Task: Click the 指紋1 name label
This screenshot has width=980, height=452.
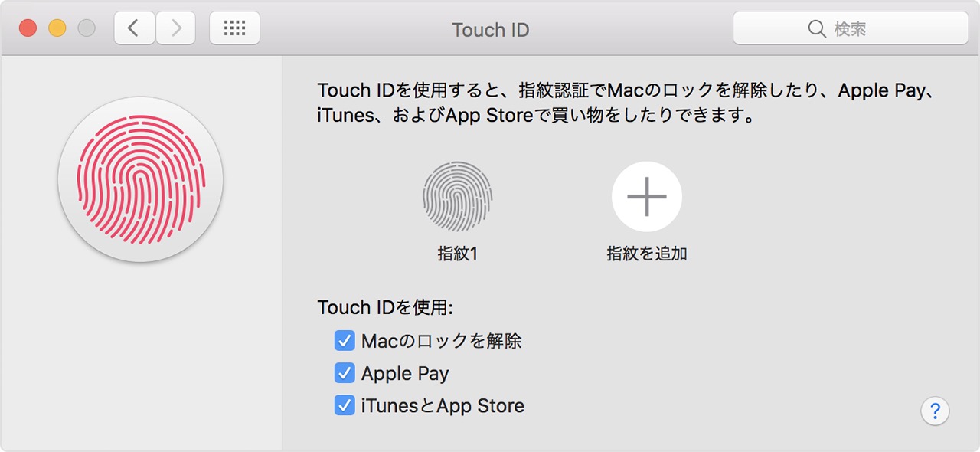Action: (x=457, y=254)
